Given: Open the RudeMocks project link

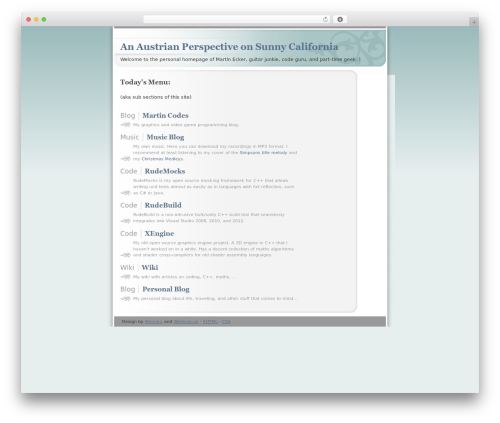Looking at the screenshot, I should click(165, 171).
